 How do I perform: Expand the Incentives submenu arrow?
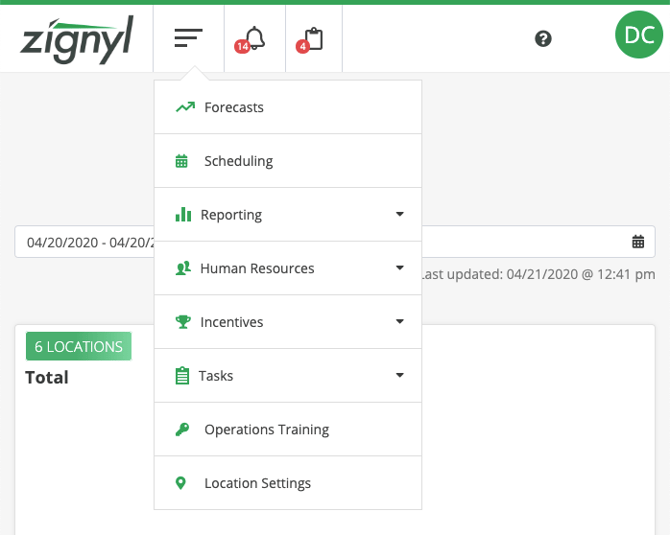[399, 322]
